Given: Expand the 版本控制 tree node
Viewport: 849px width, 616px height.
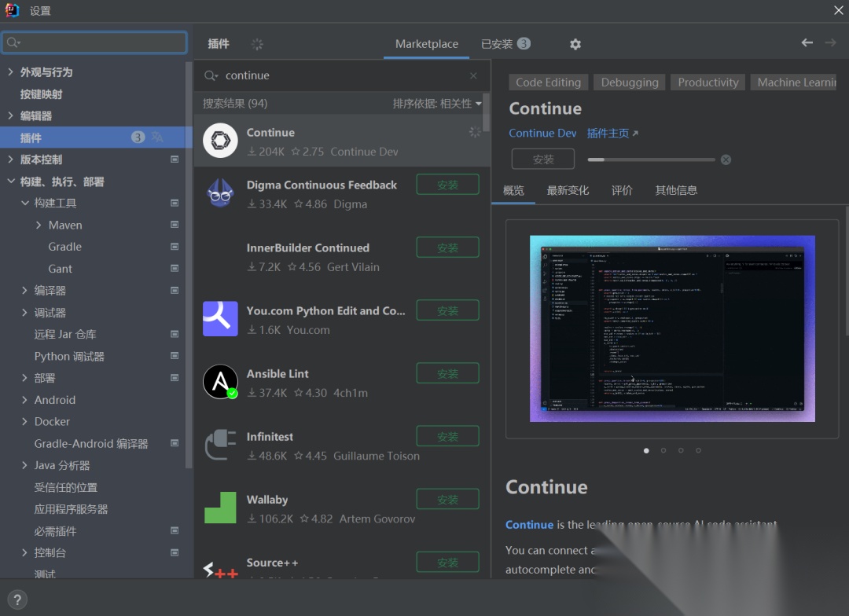Looking at the screenshot, I should click(10, 159).
